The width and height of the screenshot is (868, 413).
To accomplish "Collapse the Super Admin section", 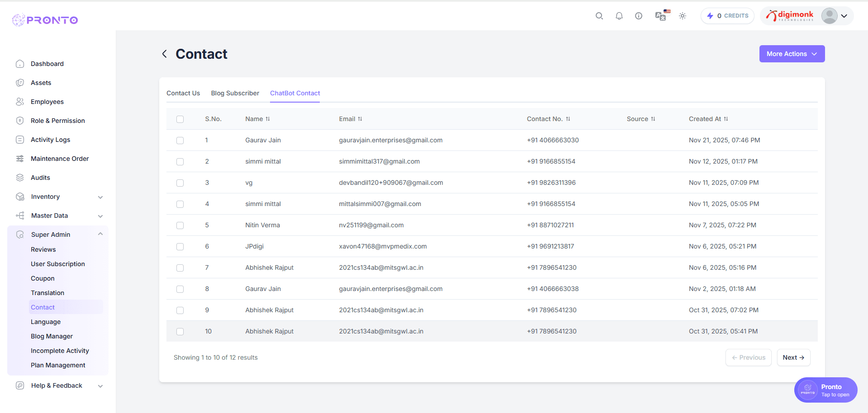I will tap(50, 234).
